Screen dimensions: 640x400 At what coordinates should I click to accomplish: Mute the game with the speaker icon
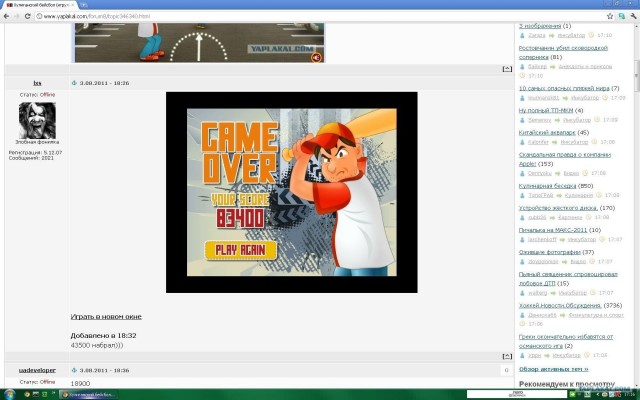tap(316, 57)
